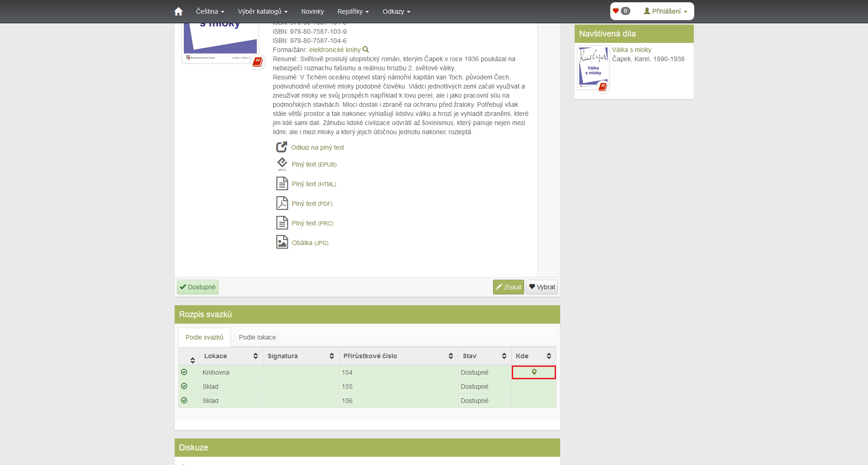Click the PDF document icon
The height and width of the screenshot is (465, 868).
(282, 203)
